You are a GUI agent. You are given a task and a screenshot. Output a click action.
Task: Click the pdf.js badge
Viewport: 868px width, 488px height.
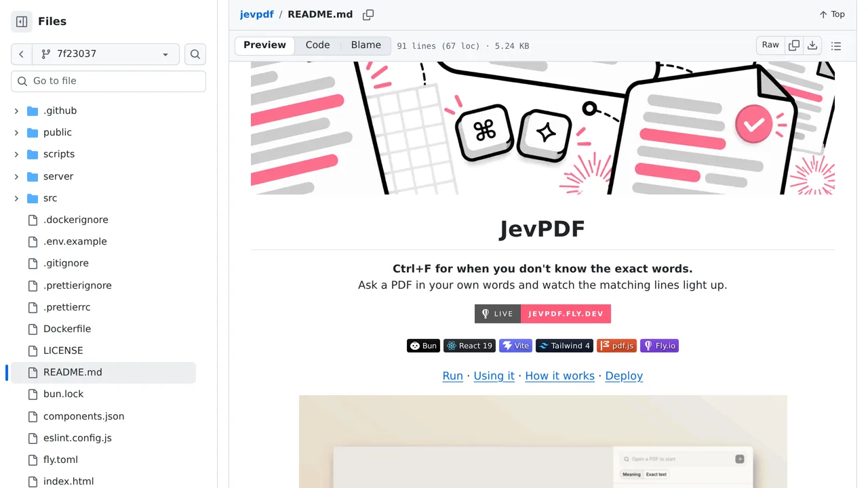[616, 346]
